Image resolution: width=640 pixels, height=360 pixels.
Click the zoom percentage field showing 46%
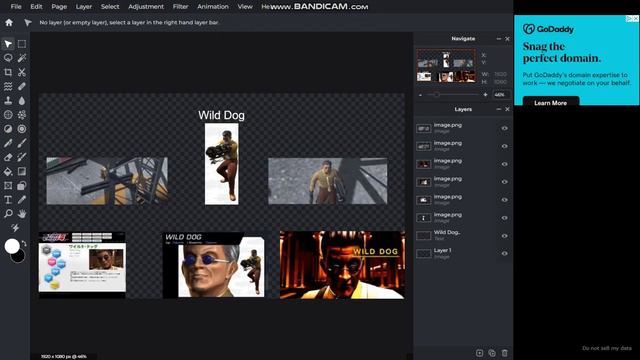coord(501,95)
